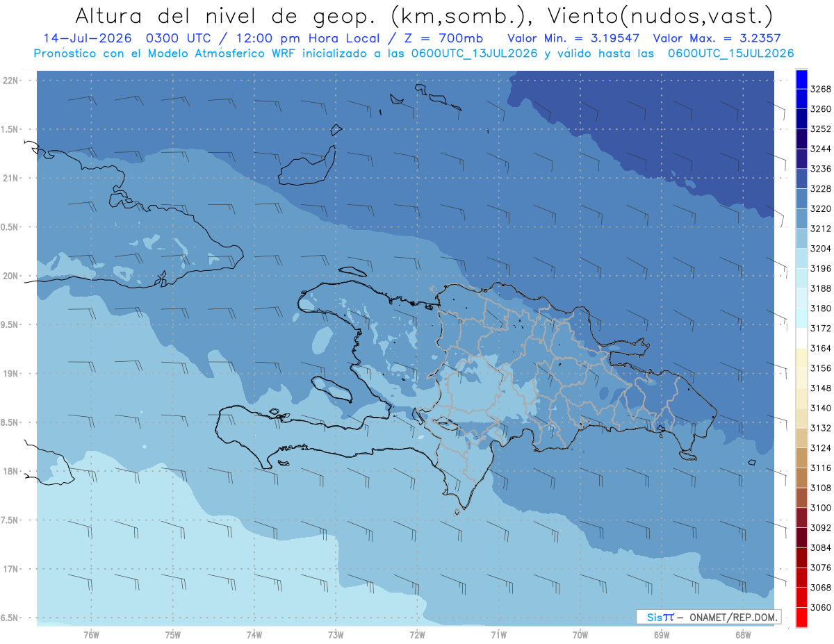Click the '1.5N' latitude label
834x644 pixels.
[10, 129]
